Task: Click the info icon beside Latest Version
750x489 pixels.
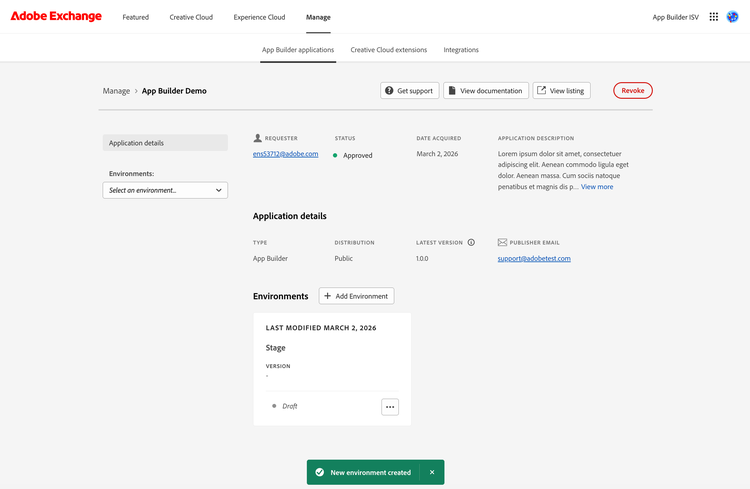Action: pyautogui.click(x=471, y=242)
